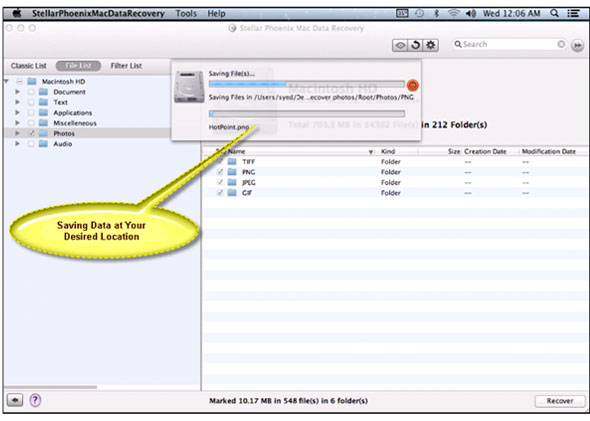Sort by Kind column header
This screenshot has height=421, width=590.
pos(388,151)
